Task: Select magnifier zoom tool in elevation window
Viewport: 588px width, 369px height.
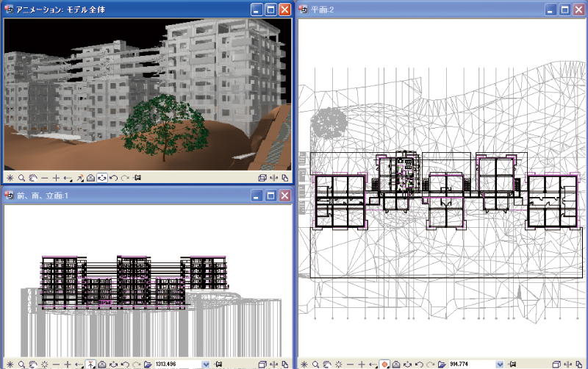Action: pos(22,364)
